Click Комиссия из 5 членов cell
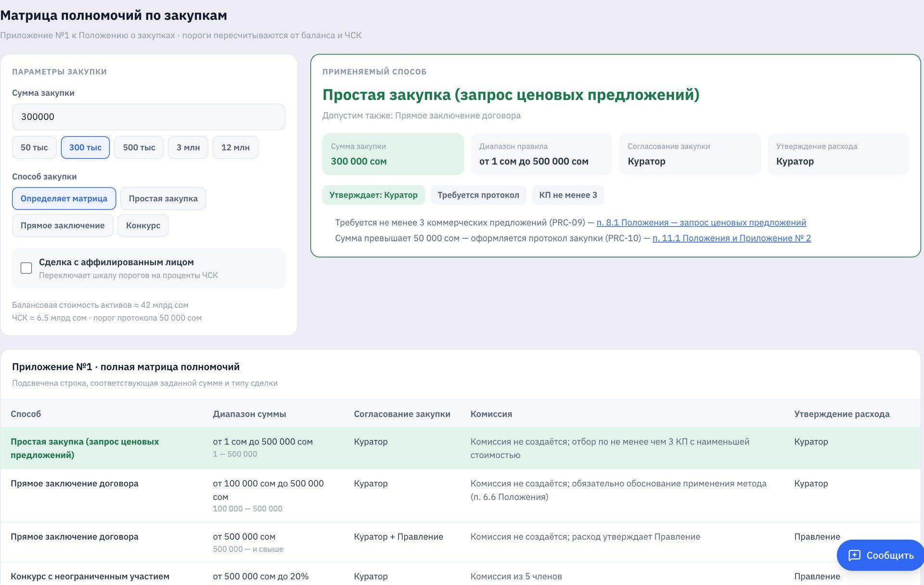Viewport: 924px width, 585px height. point(516,576)
